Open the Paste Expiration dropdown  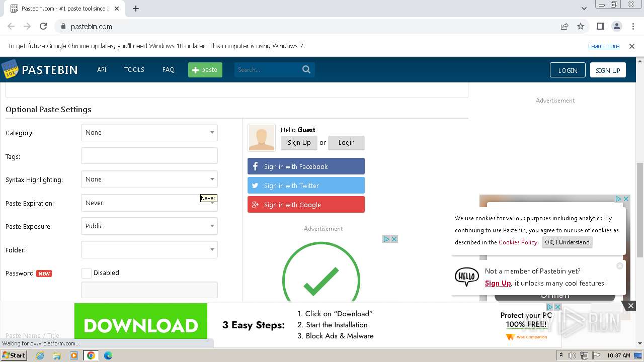pyautogui.click(x=149, y=203)
